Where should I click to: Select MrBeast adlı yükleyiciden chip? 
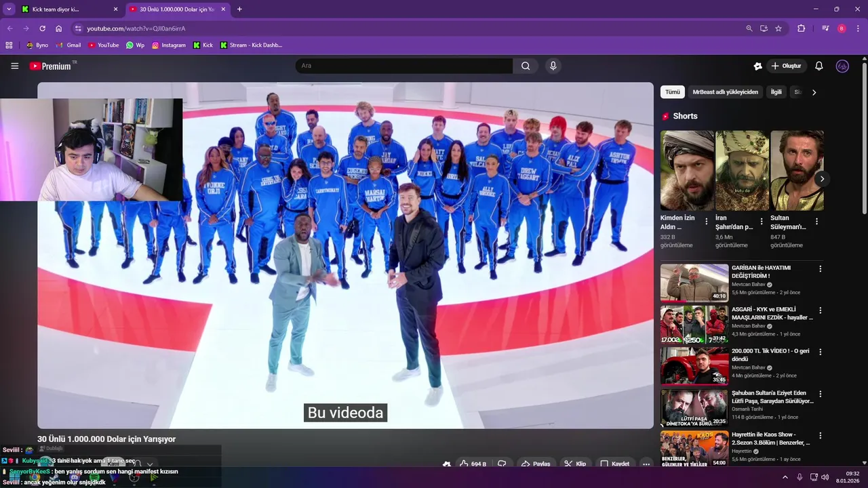725,92
